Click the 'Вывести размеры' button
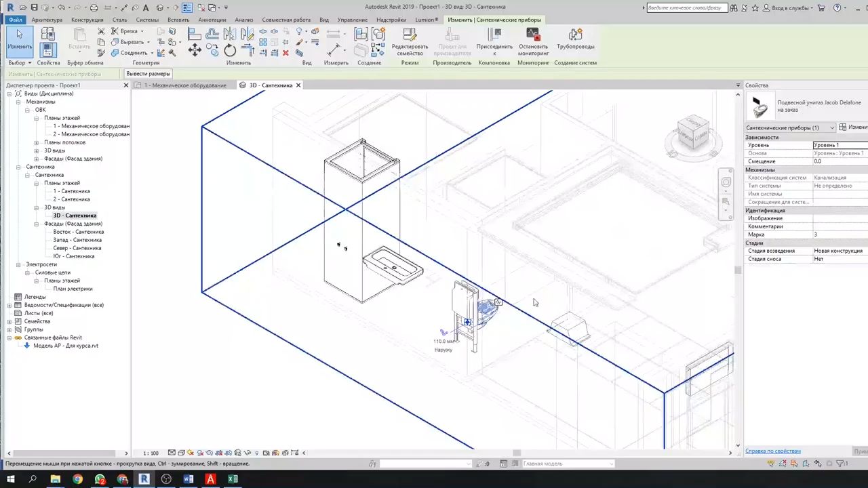868x488 pixels. 148,74
